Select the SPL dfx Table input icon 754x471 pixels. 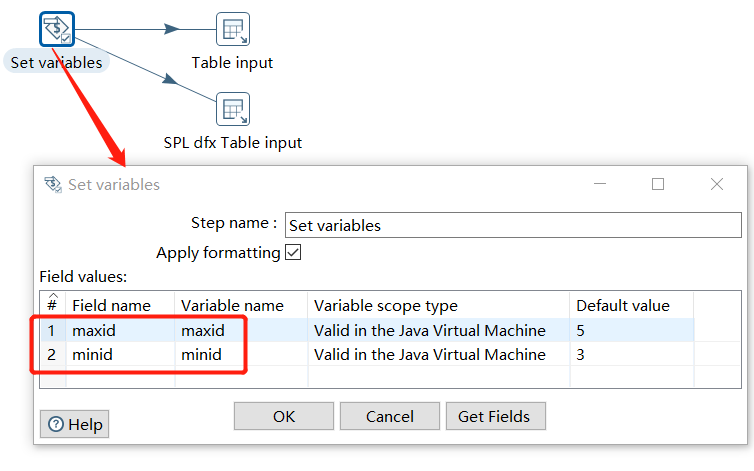pyautogui.click(x=232, y=109)
